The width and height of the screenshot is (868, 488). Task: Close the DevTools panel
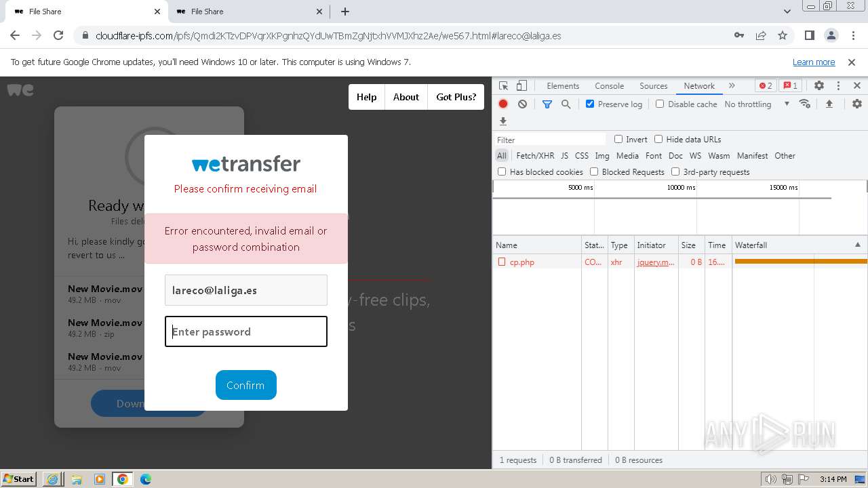[x=857, y=85]
